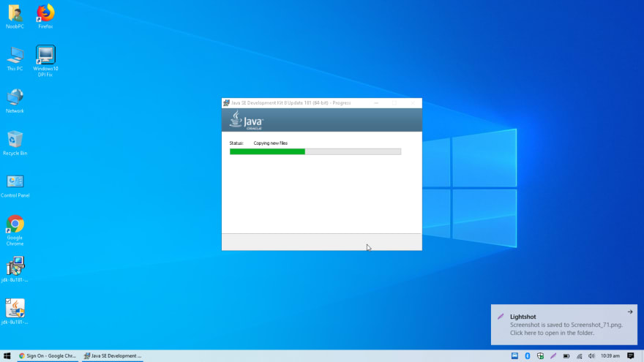Select the Network desktop icon

15,101
